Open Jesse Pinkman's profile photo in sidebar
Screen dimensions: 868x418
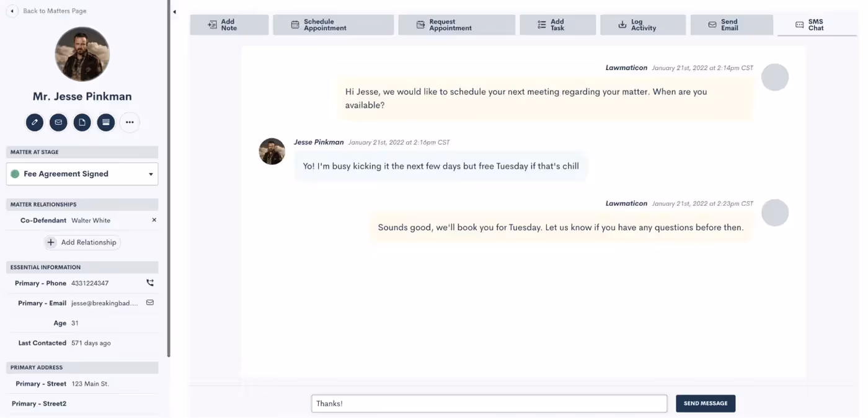pos(82,54)
